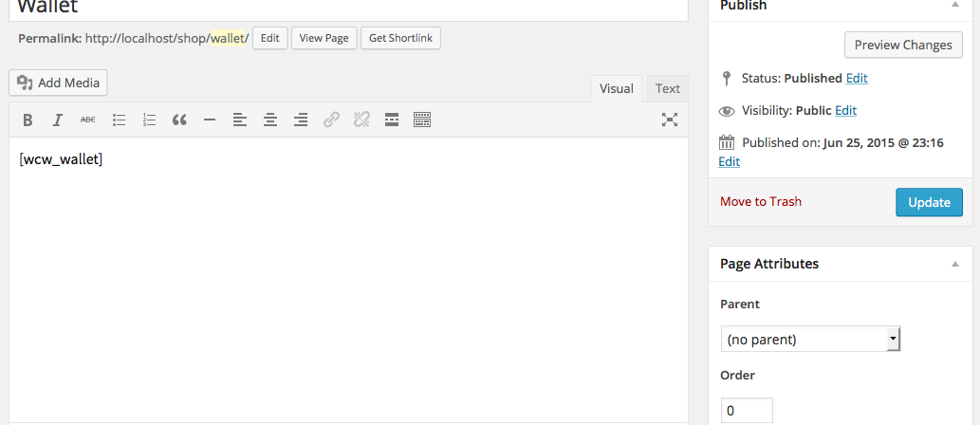The height and width of the screenshot is (425, 980).
Task: Open Add Media dialog
Action: click(58, 83)
